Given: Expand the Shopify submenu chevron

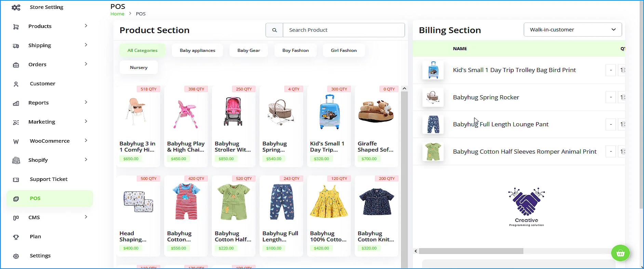Looking at the screenshot, I should coord(86,159).
